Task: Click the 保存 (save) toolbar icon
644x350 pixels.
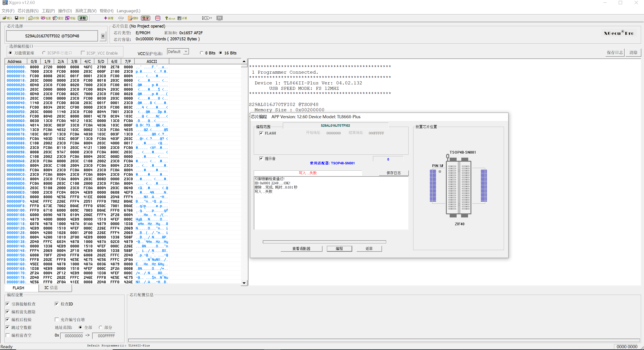Action: 20,18
